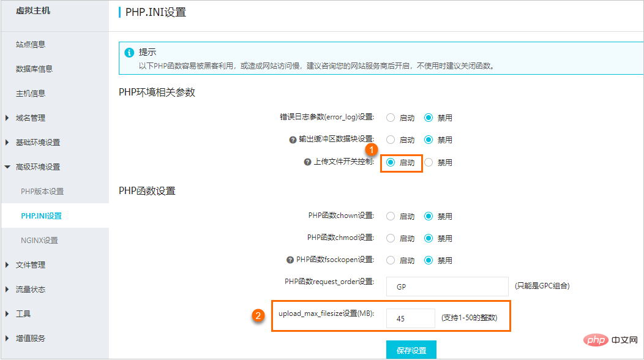Select 启动 for PHP函数chown设置
The height and width of the screenshot is (360, 644).
391,216
